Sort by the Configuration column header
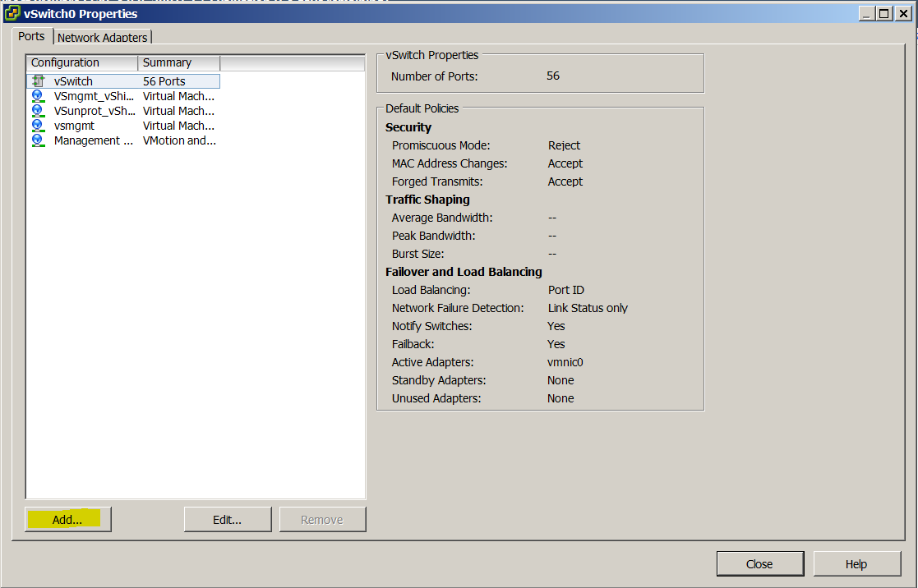This screenshot has width=918, height=588. click(82, 62)
